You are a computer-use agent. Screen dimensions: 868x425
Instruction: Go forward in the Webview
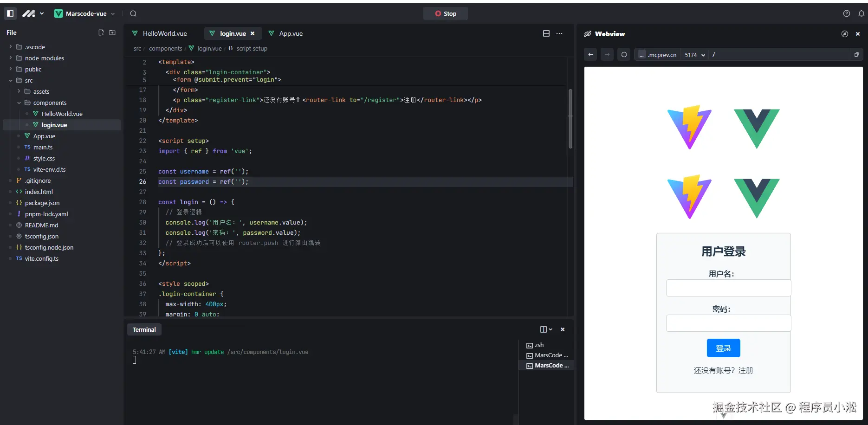607,55
